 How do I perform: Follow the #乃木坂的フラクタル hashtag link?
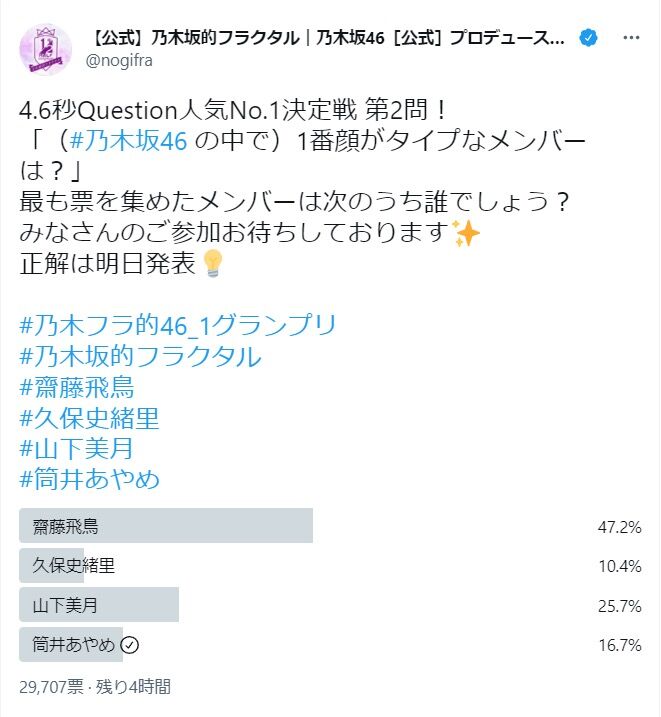pyautogui.click(x=140, y=356)
